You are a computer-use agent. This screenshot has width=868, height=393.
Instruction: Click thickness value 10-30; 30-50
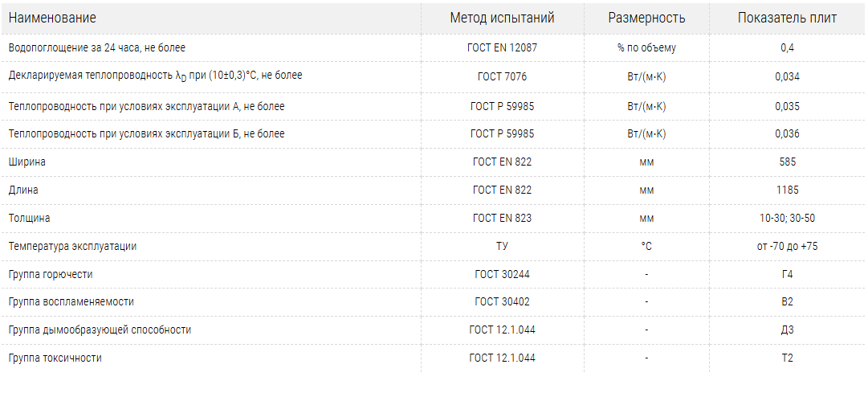(787, 218)
